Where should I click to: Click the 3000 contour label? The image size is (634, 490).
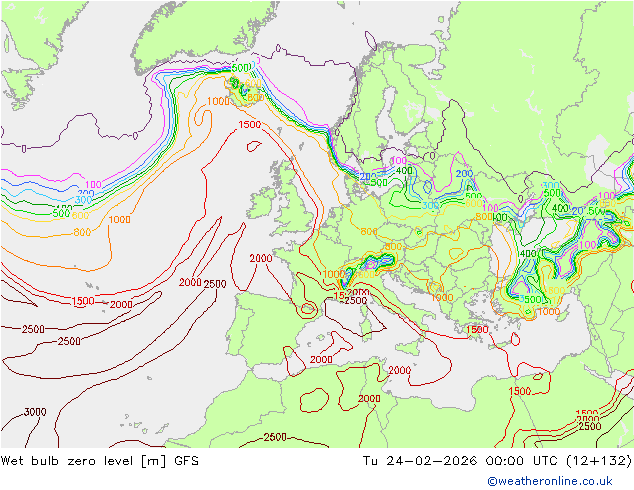(x=35, y=412)
